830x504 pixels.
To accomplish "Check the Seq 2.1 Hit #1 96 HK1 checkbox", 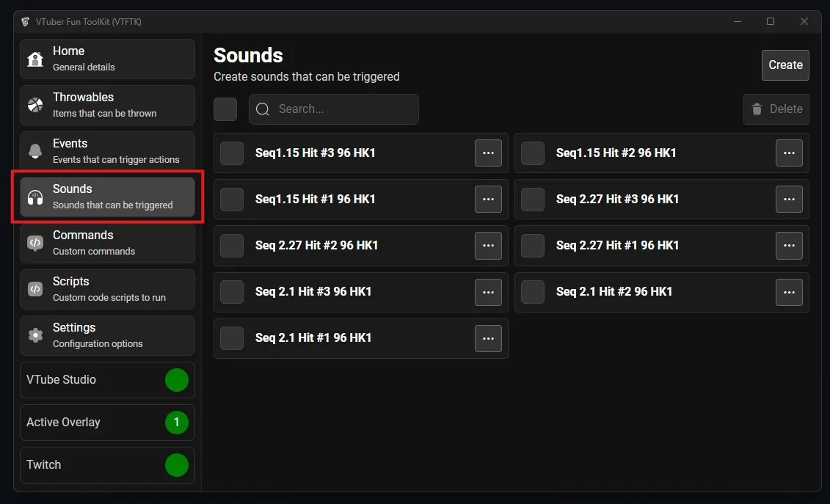I will point(231,338).
